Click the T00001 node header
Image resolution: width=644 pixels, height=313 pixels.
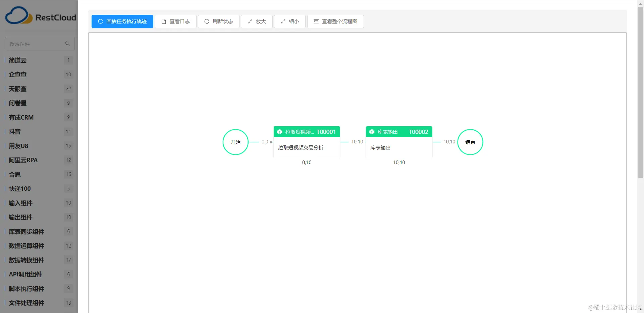pos(307,132)
